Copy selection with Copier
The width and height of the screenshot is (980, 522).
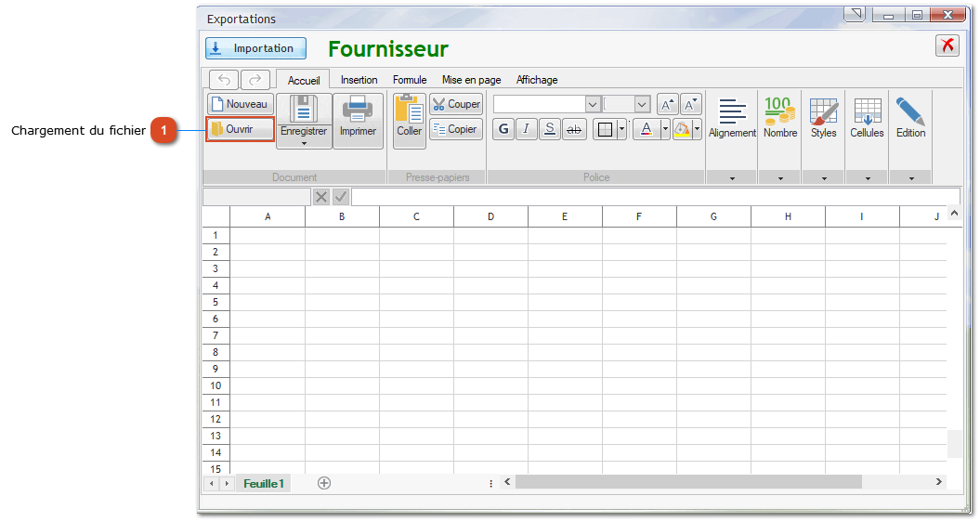(x=456, y=129)
